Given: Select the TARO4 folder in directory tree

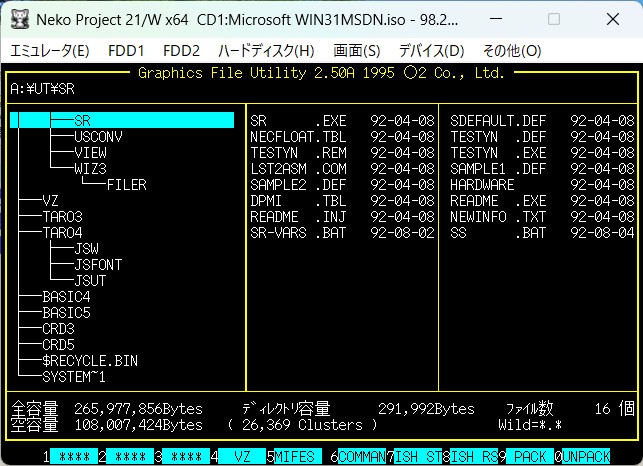Looking at the screenshot, I should pyautogui.click(x=62, y=232).
